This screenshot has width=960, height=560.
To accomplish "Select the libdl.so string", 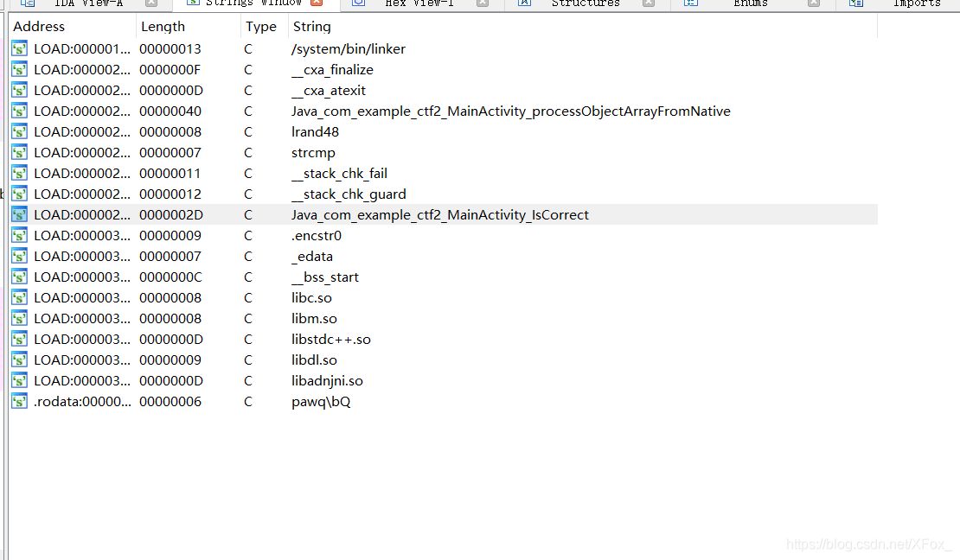I will coord(314,360).
